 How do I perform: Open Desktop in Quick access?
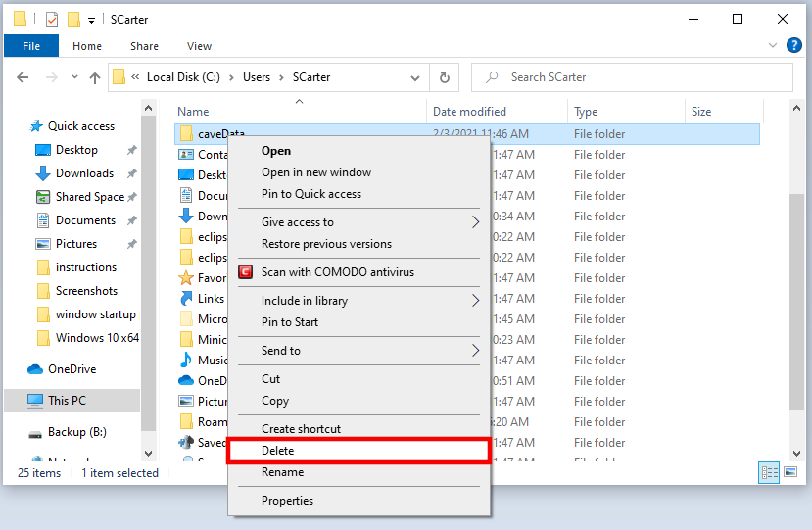point(76,150)
